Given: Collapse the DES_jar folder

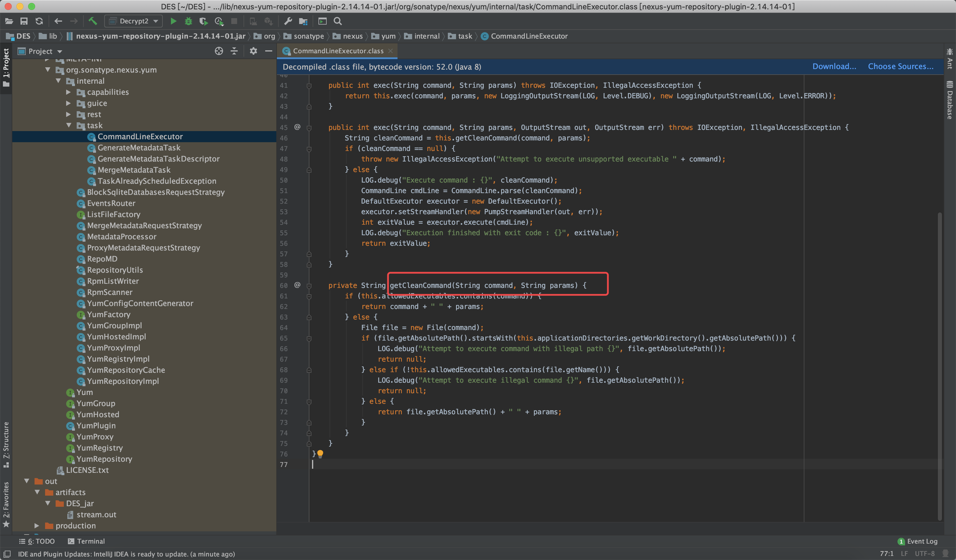Looking at the screenshot, I should point(48,503).
